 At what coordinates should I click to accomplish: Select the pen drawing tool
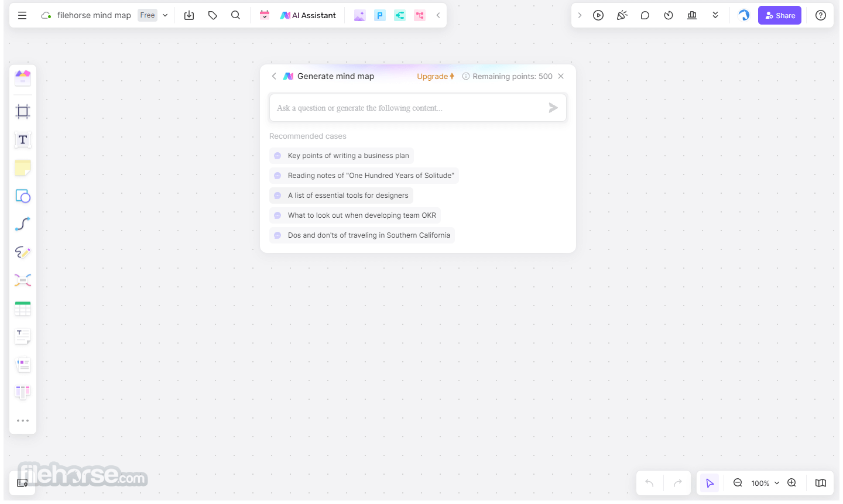(x=23, y=252)
